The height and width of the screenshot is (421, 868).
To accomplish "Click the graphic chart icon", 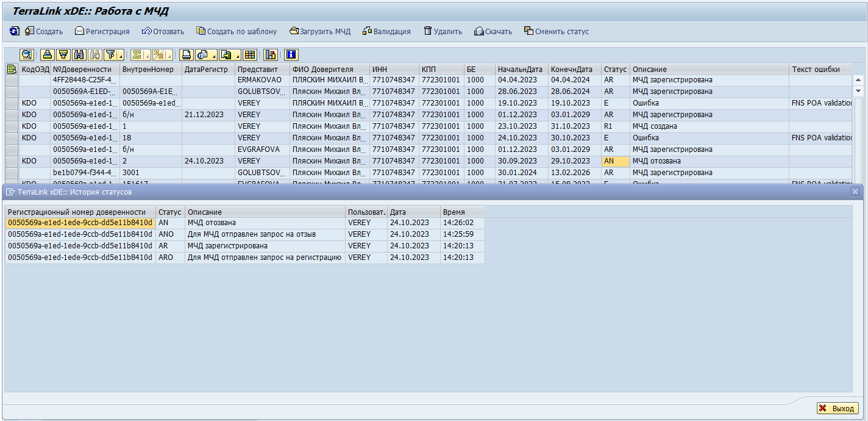I will (x=271, y=55).
